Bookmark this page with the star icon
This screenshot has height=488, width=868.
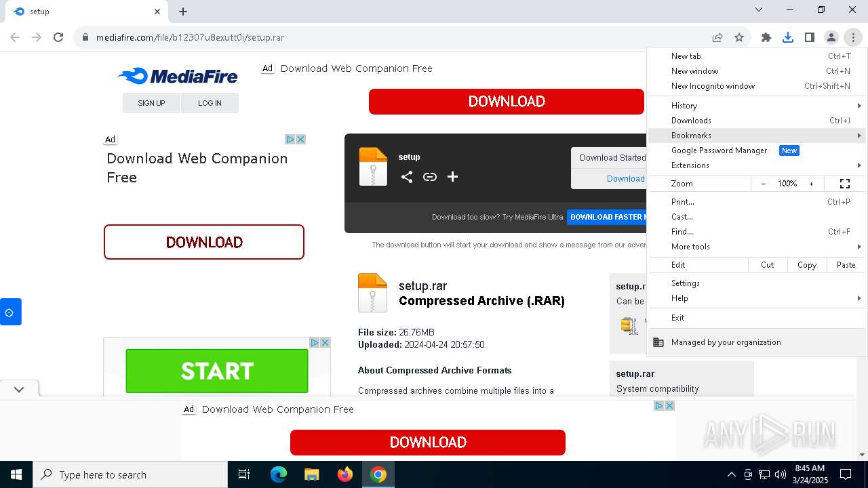(739, 37)
